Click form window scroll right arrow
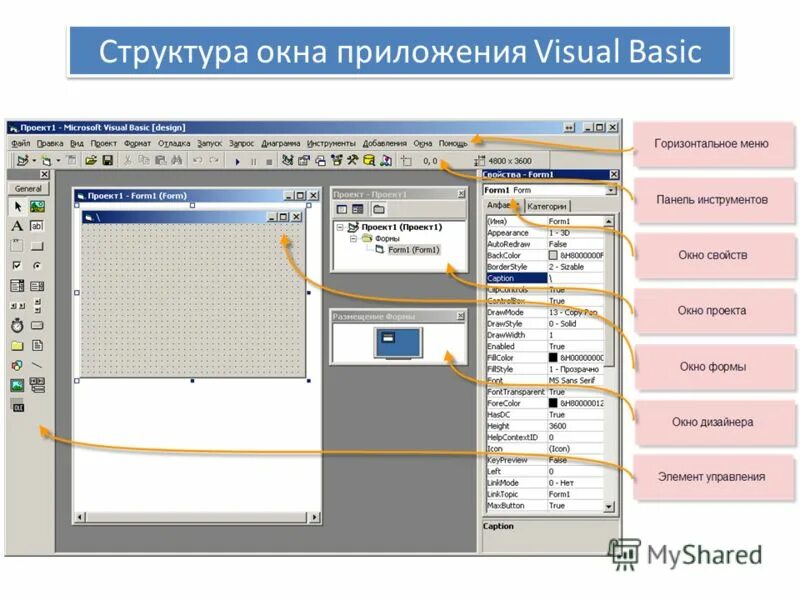The height and width of the screenshot is (600, 800). pyautogui.click(x=314, y=517)
